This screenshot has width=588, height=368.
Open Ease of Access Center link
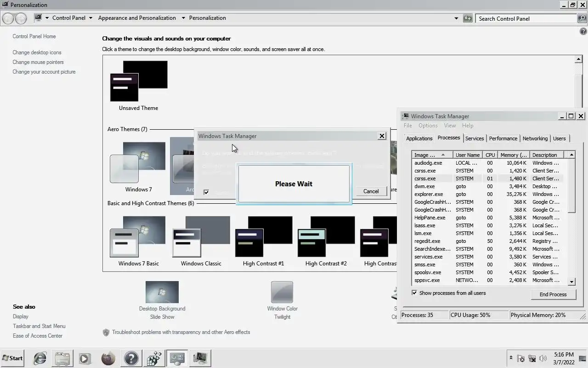[x=38, y=336]
